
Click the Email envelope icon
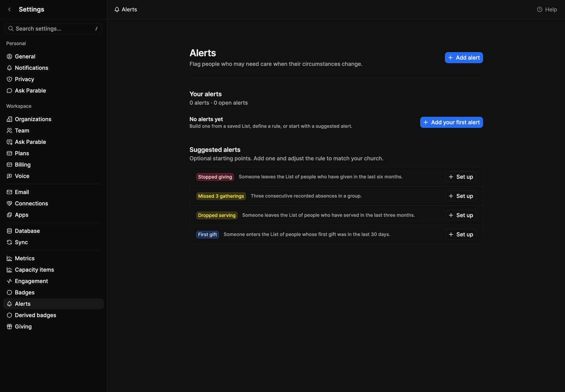(9, 192)
